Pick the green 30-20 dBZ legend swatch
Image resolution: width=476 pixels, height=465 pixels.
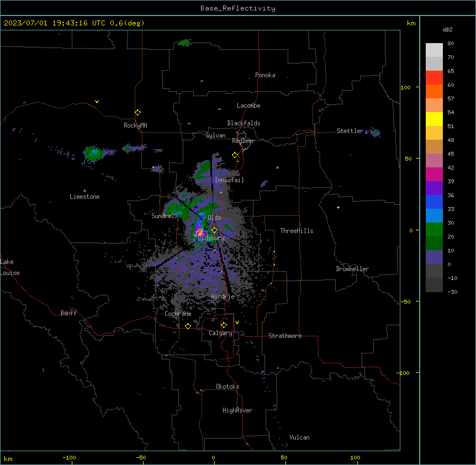click(x=434, y=230)
